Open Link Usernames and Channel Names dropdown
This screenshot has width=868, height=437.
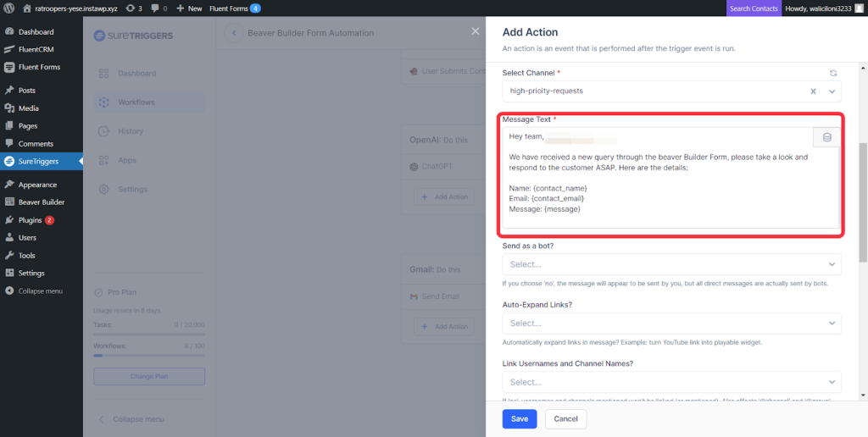click(x=671, y=382)
